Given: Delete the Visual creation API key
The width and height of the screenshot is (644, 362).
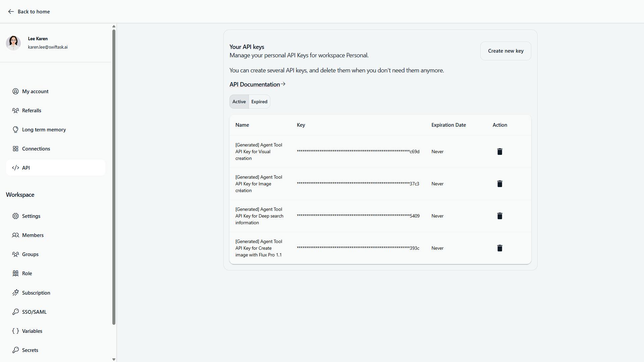Looking at the screenshot, I should click(499, 152).
